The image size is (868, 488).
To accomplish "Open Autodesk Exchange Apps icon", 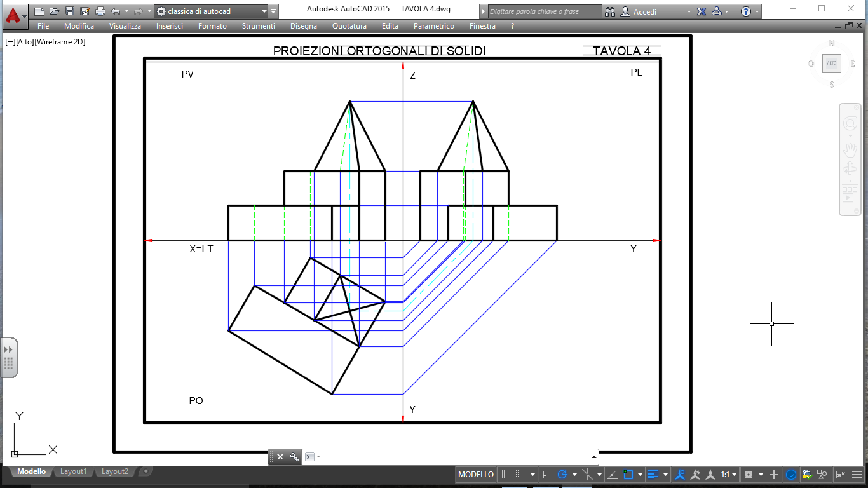I will (x=702, y=11).
